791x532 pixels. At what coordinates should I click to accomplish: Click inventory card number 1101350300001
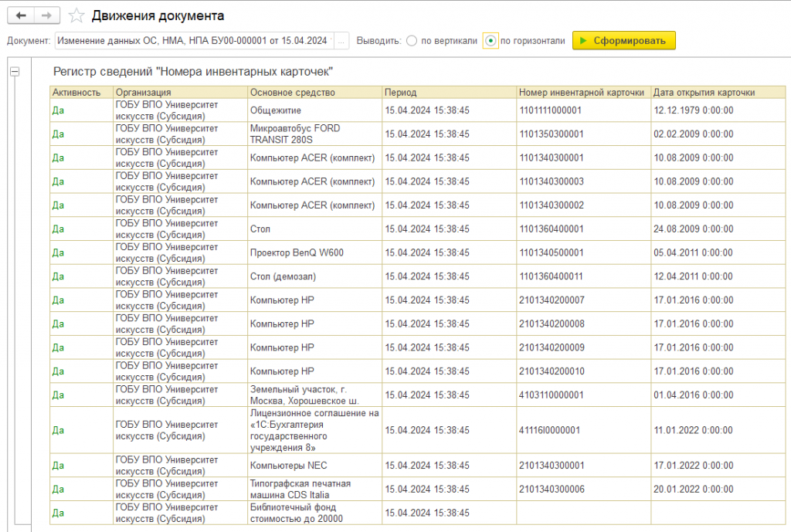point(584,134)
